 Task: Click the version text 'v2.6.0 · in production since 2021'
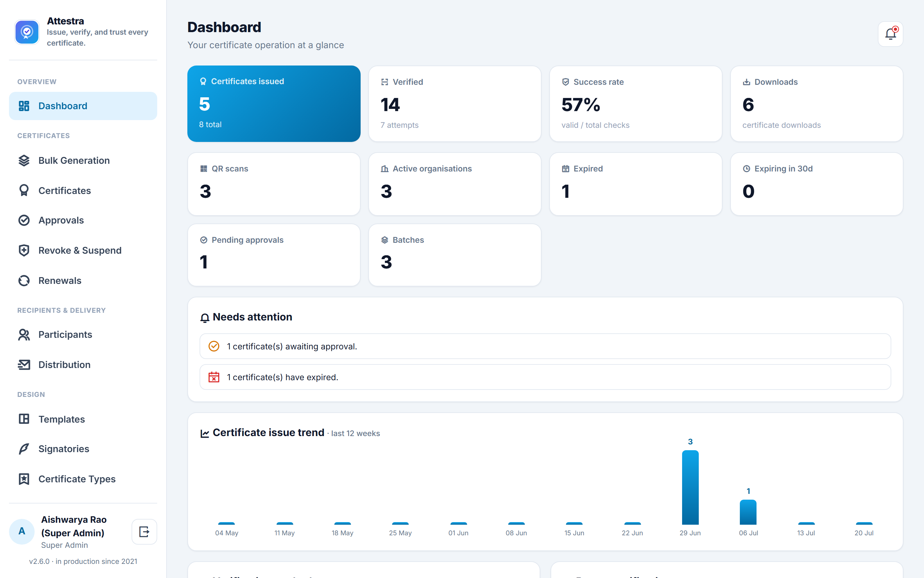click(x=83, y=561)
